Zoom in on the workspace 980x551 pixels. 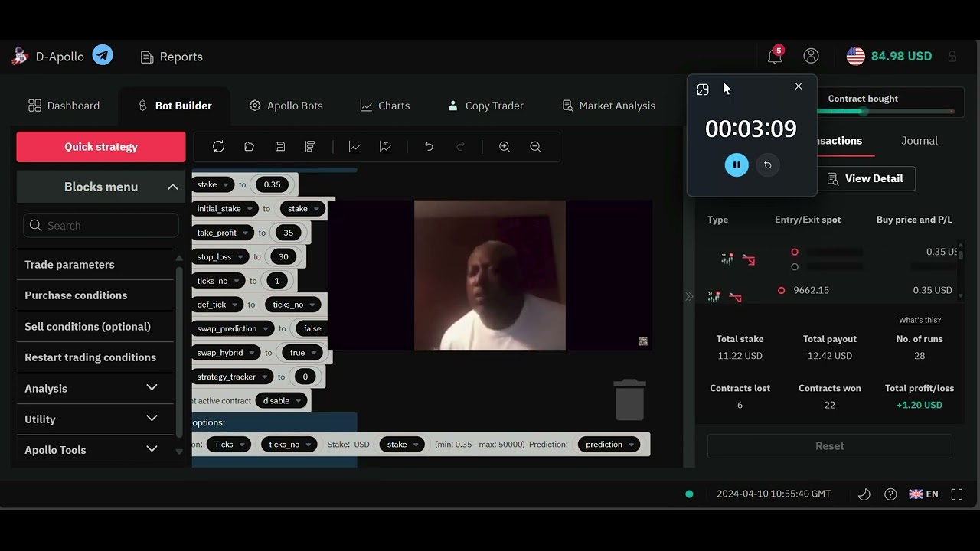505,147
